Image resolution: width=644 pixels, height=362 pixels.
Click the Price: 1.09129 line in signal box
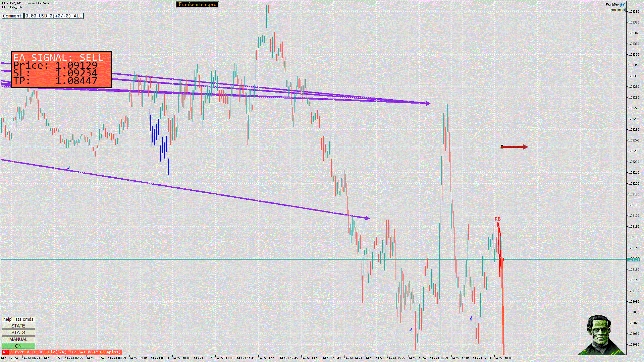point(55,65)
